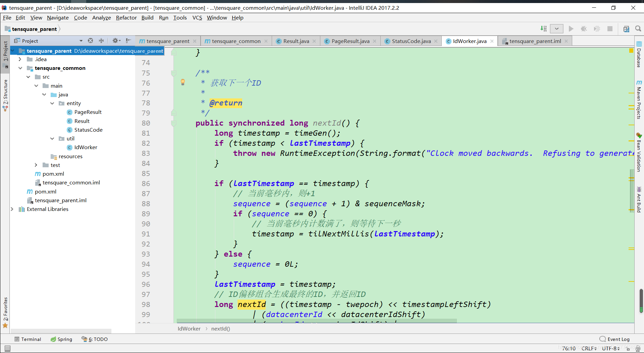
Task: Open the Event Log
Action: click(x=614, y=339)
